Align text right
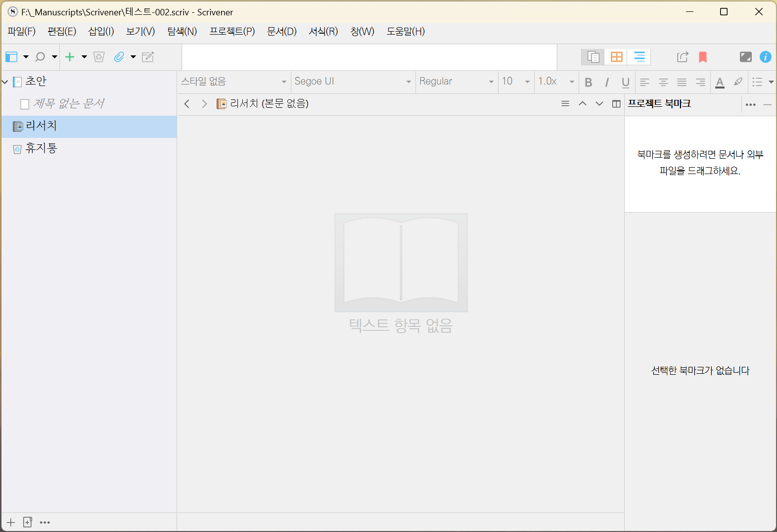 (x=700, y=82)
